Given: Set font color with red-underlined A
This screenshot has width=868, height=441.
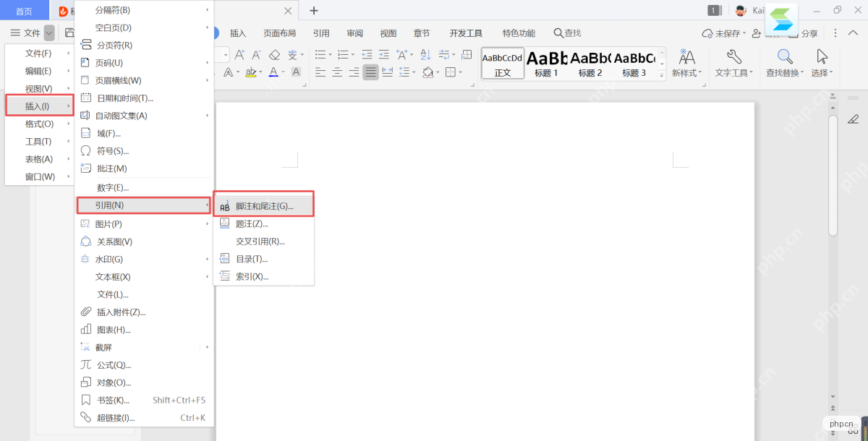Looking at the screenshot, I should tap(273, 72).
